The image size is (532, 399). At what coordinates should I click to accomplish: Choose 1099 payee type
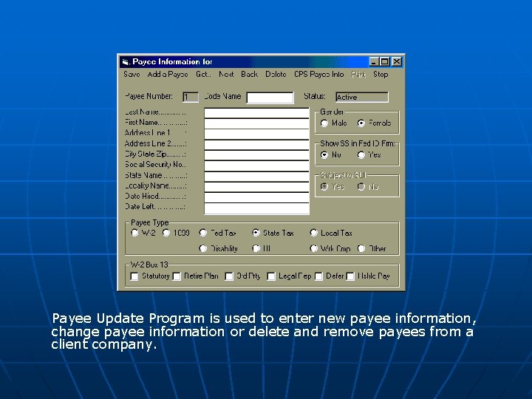point(166,233)
